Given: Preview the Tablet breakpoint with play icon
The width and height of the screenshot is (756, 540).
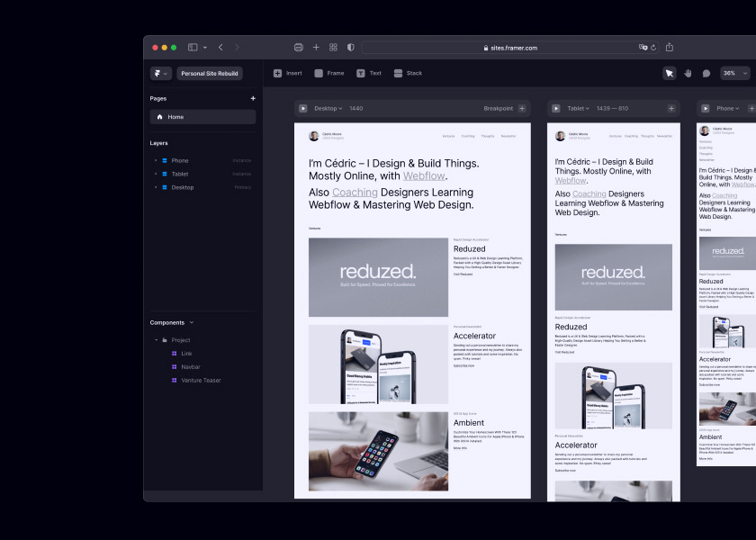Looking at the screenshot, I should click(556, 109).
